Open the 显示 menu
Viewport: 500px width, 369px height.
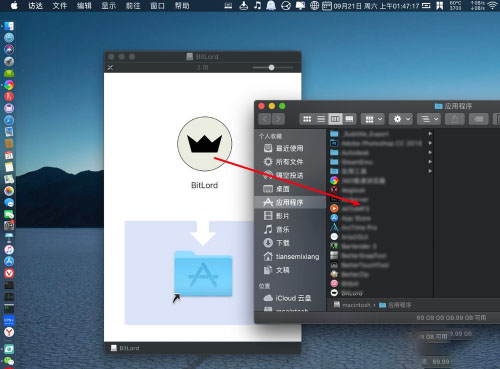[109, 6]
